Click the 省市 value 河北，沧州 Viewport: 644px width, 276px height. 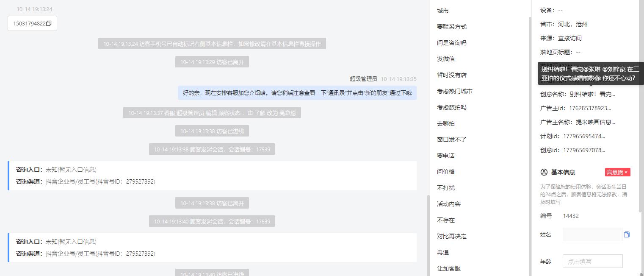click(x=573, y=24)
